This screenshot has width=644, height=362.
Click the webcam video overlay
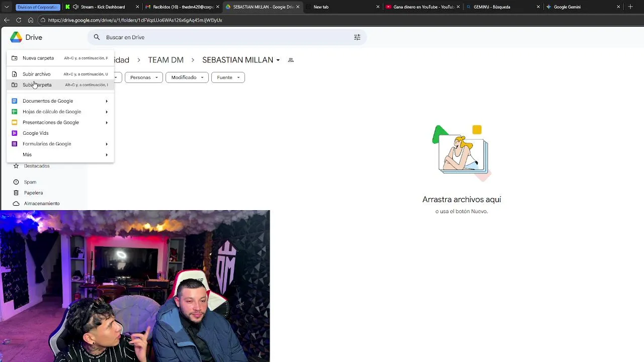point(135,286)
